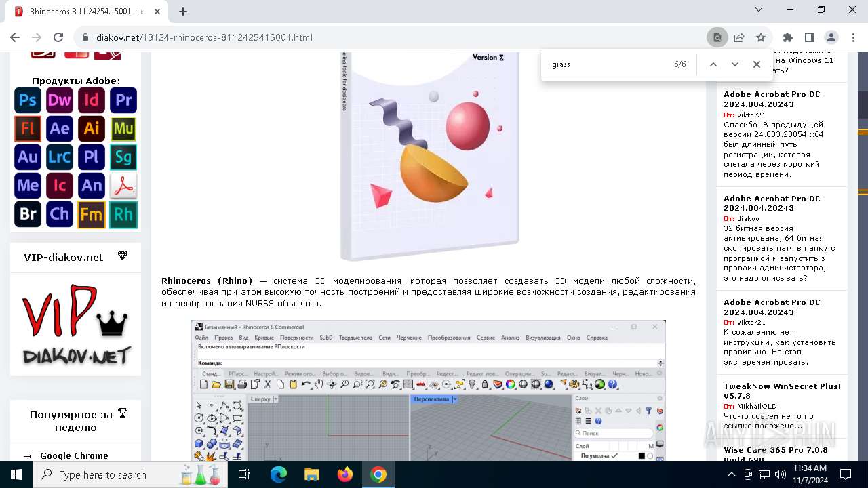Click the find-in-page icon in address bar

point(717,37)
